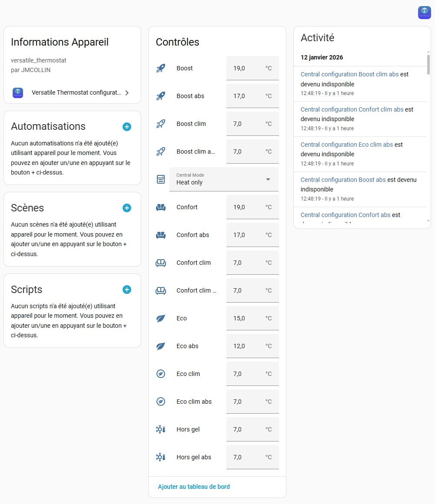Screen dimensions: 435x504
Task: Click the snowflake thermometer icon beside Hors gel
Action: (160, 429)
